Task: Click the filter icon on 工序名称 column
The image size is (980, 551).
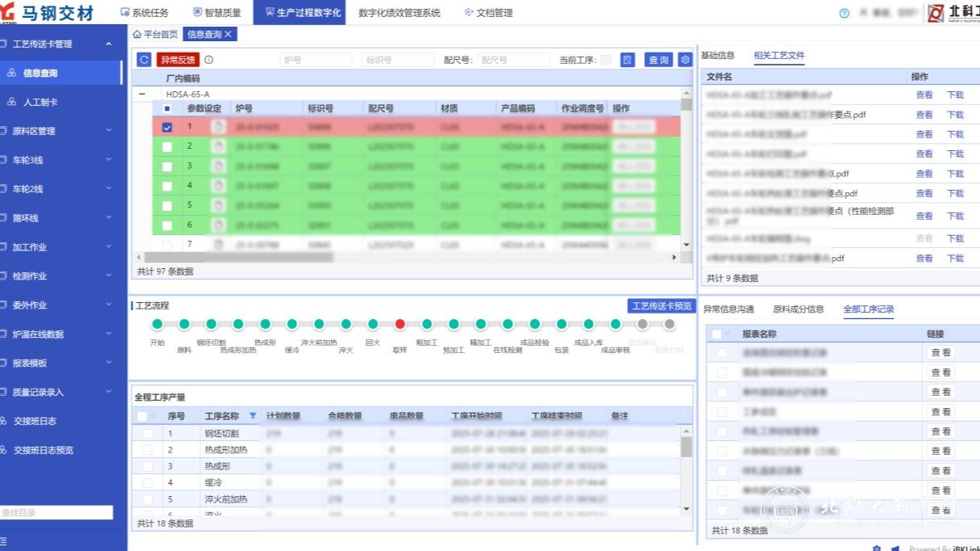Action: (253, 416)
